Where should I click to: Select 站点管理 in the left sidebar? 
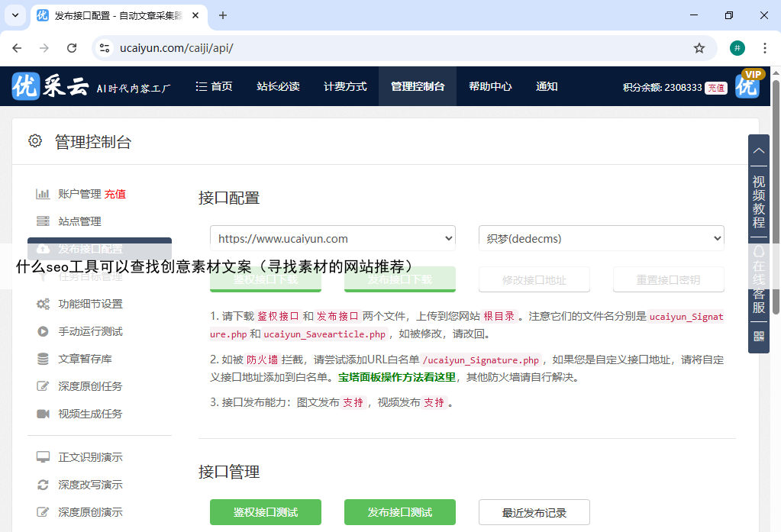pyautogui.click(x=79, y=221)
